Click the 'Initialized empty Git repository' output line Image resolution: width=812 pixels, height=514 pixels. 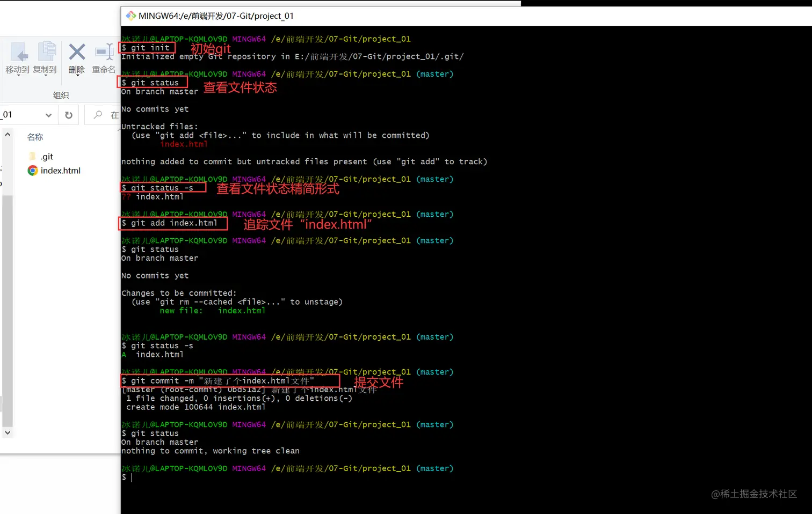point(292,56)
